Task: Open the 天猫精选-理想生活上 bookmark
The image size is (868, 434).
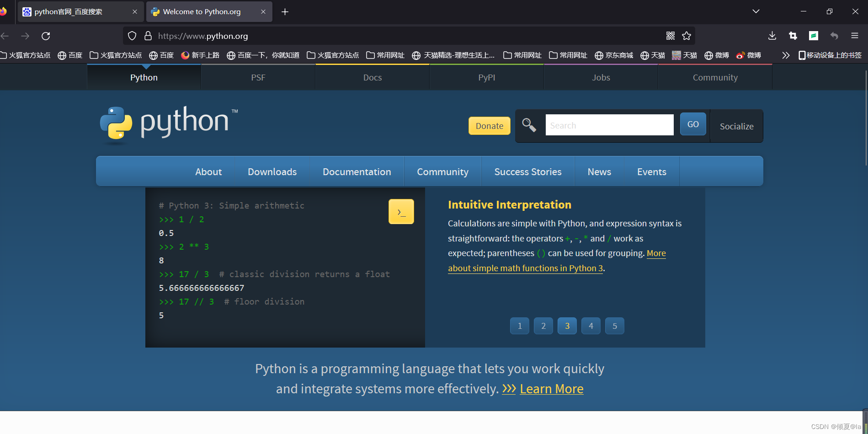Action: (453, 55)
